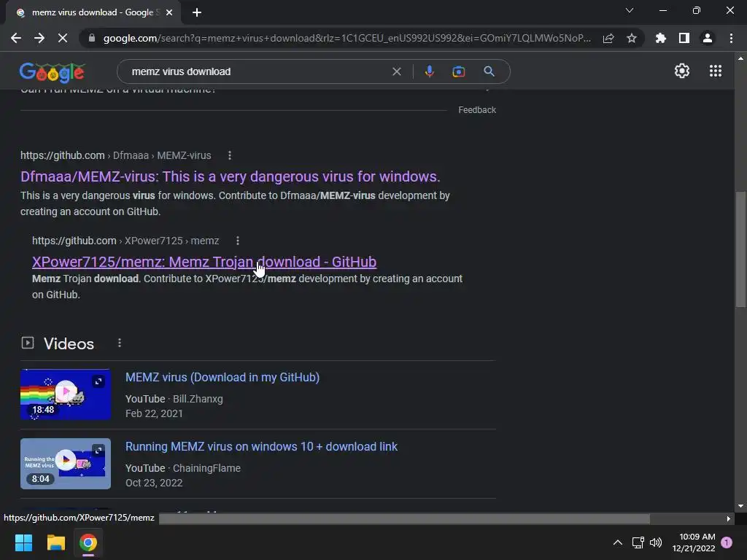Play the 18:48 Nyan cat video thumbnail
The width and height of the screenshot is (747, 560).
point(66,394)
